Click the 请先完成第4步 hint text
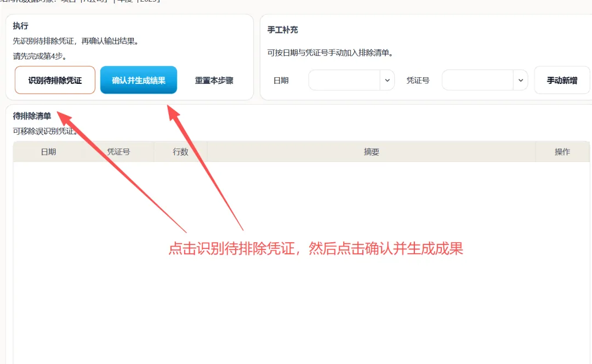Screen dimensions: 592x364 pos(40,56)
